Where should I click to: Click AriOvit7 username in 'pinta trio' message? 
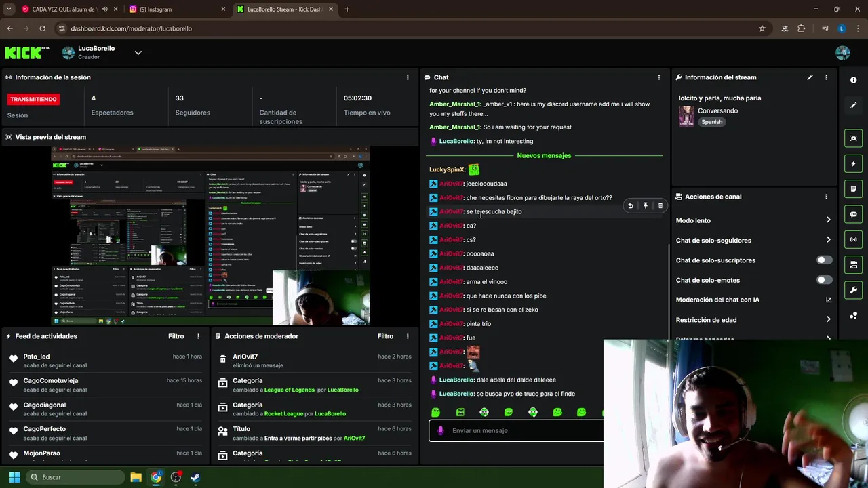451,324
